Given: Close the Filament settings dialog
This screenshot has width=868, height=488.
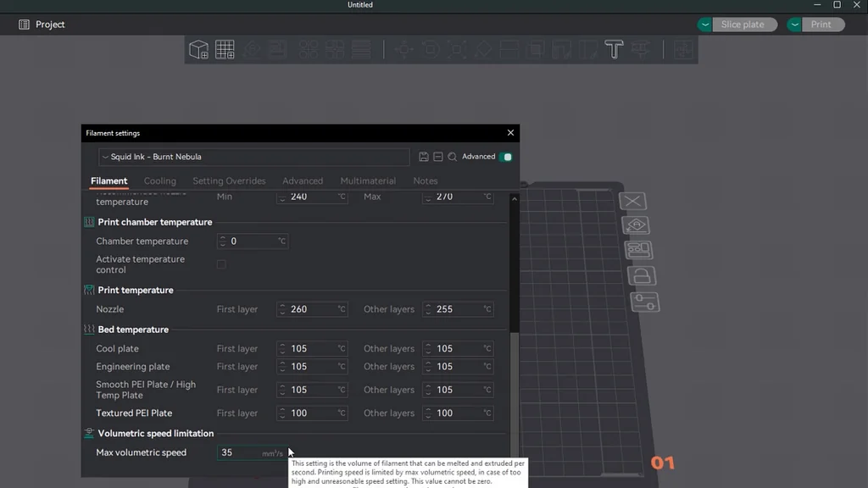Looking at the screenshot, I should (510, 133).
